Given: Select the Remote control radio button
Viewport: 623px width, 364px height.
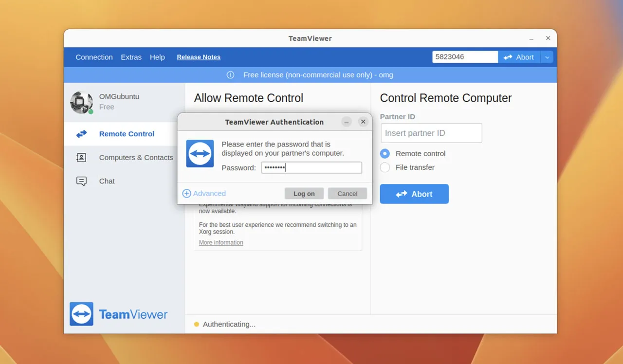Looking at the screenshot, I should click(x=385, y=153).
